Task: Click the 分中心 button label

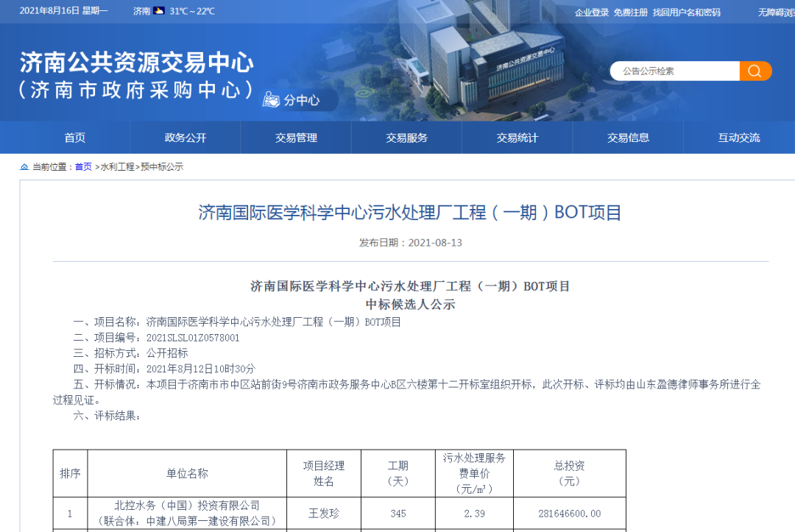Action: tap(302, 100)
